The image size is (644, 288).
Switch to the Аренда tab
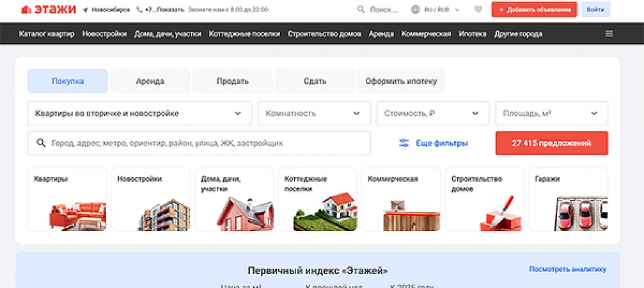click(x=150, y=81)
